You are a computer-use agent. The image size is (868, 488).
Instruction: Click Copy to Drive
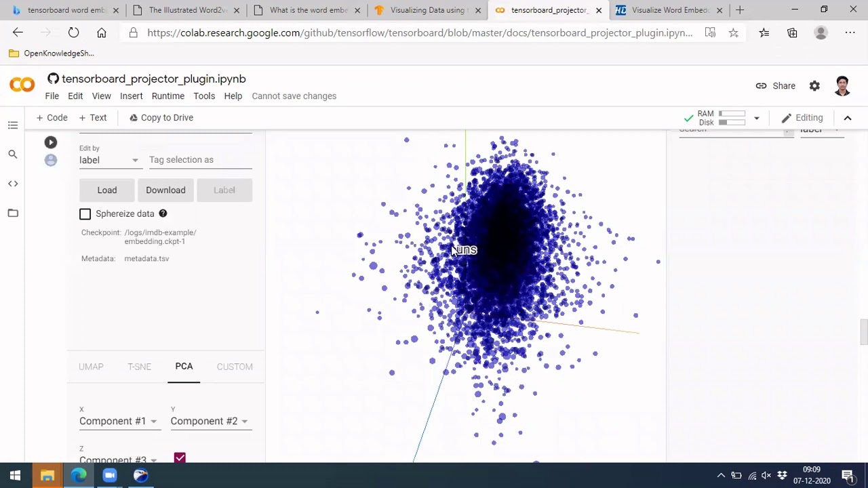(161, 118)
